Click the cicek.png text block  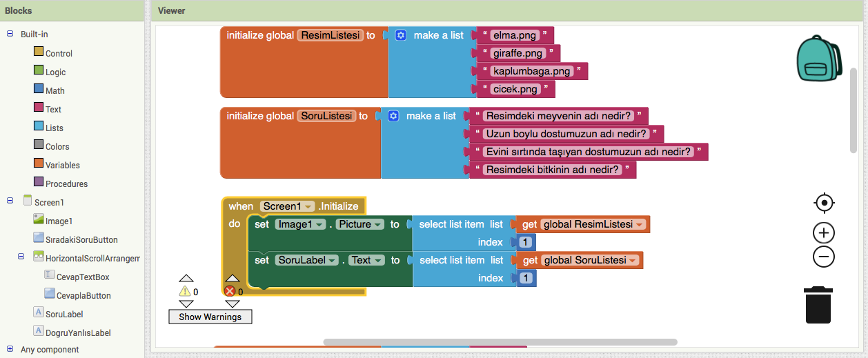pos(515,89)
